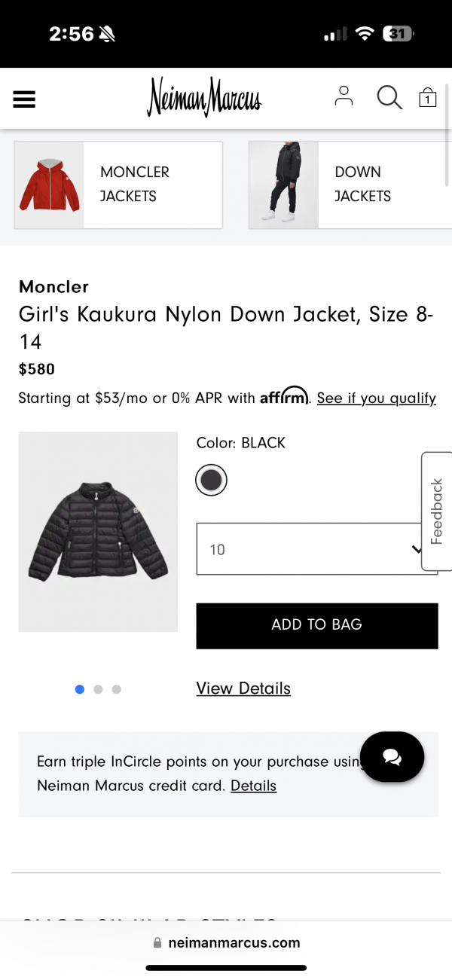Open the shopping bag icon
This screenshot has width=452, height=980.
[x=428, y=97]
